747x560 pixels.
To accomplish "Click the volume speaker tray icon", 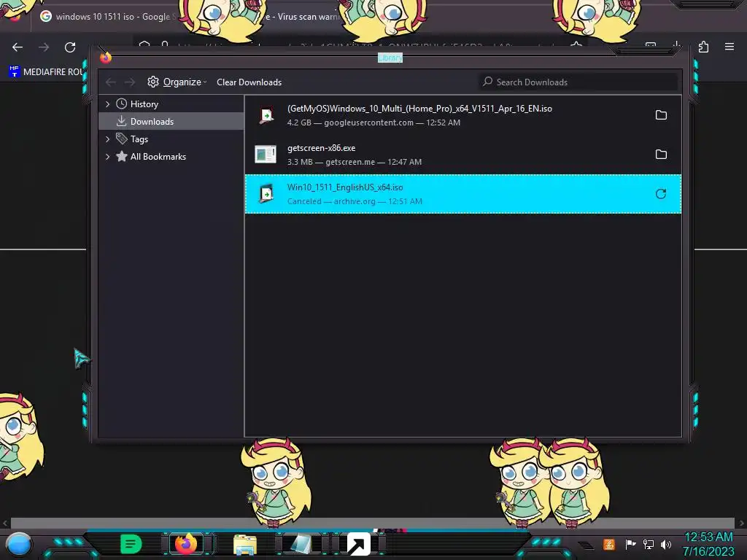I will (665, 544).
